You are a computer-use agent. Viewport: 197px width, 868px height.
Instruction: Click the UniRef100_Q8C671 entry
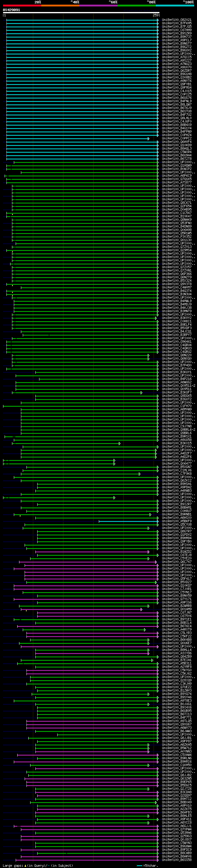pyautogui.click(x=177, y=203)
